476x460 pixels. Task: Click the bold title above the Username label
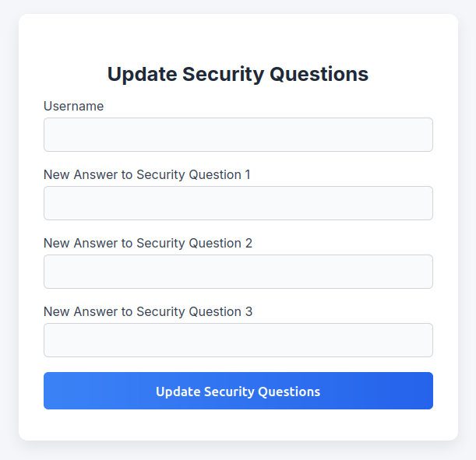coord(238,74)
